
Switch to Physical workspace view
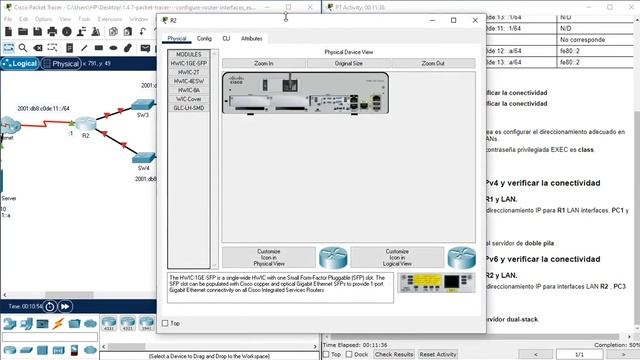pyautogui.click(x=61, y=64)
